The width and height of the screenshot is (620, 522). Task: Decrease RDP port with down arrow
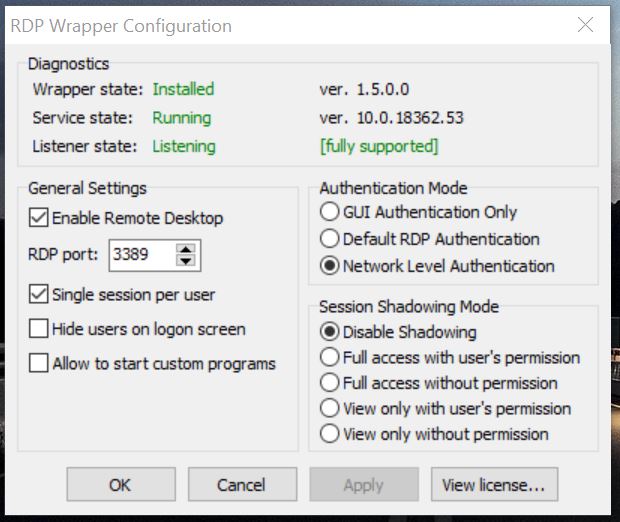click(x=186, y=261)
